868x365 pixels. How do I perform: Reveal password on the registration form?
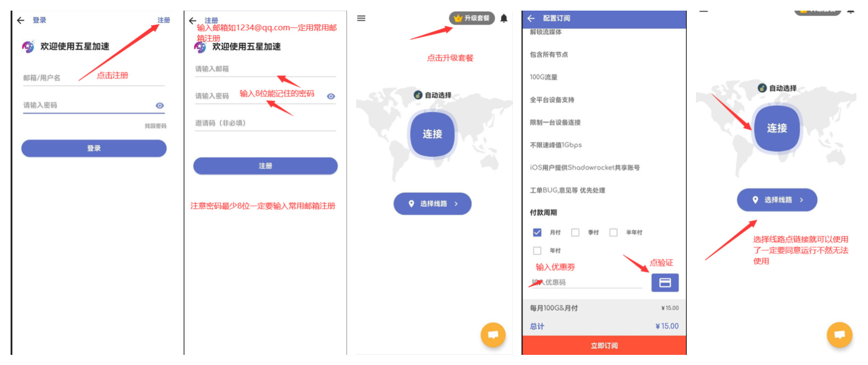tap(331, 96)
